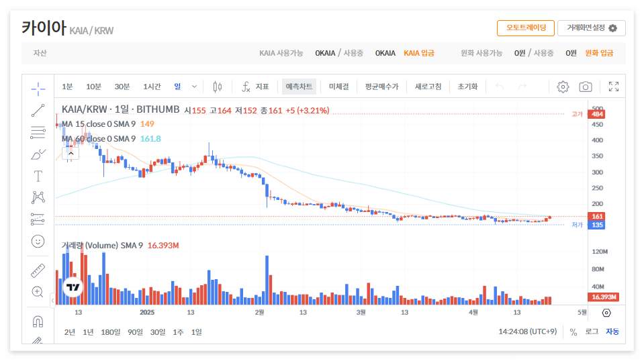Image resolution: width=644 pixels, height=361 pixels.
Task: Open timezone menu at 14:24:08 (UTC+9)
Action: coord(527,331)
